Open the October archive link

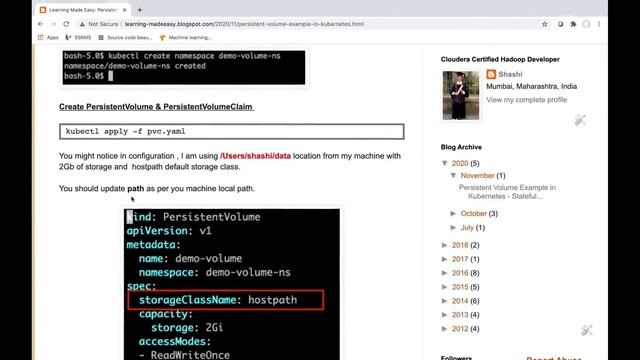click(473, 213)
